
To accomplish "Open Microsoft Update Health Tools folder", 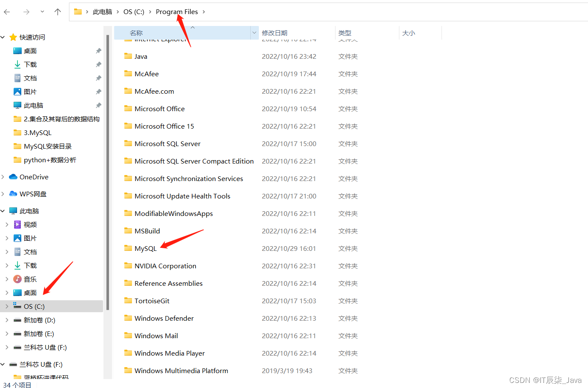I will [x=182, y=196].
